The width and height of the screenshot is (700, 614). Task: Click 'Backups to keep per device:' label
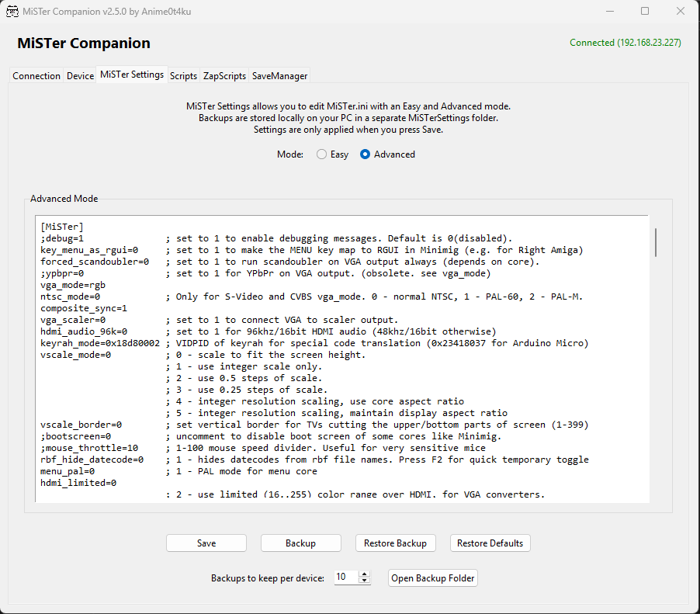click(268, 578)
